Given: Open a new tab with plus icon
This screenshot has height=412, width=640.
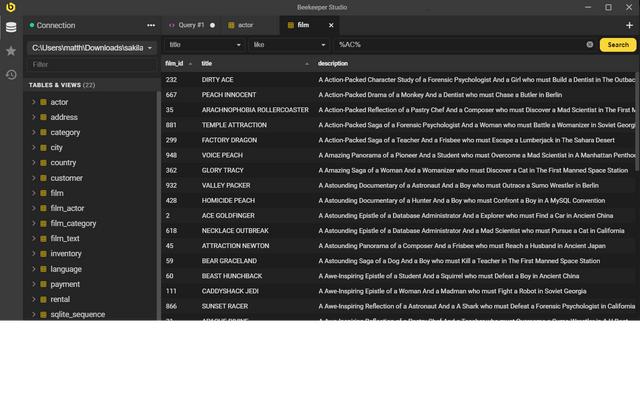Looking at the screenshot, I should coord(629,25).
